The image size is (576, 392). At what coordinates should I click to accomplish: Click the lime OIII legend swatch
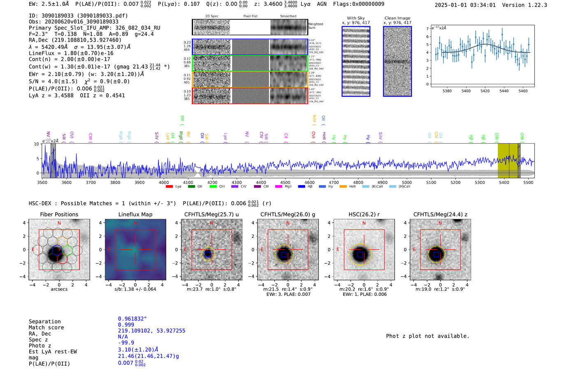click(213, 187)
